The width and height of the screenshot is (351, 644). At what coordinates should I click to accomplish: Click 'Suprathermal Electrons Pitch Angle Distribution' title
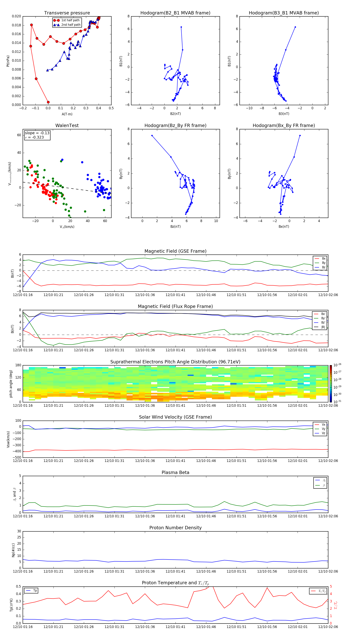(175, 362)
